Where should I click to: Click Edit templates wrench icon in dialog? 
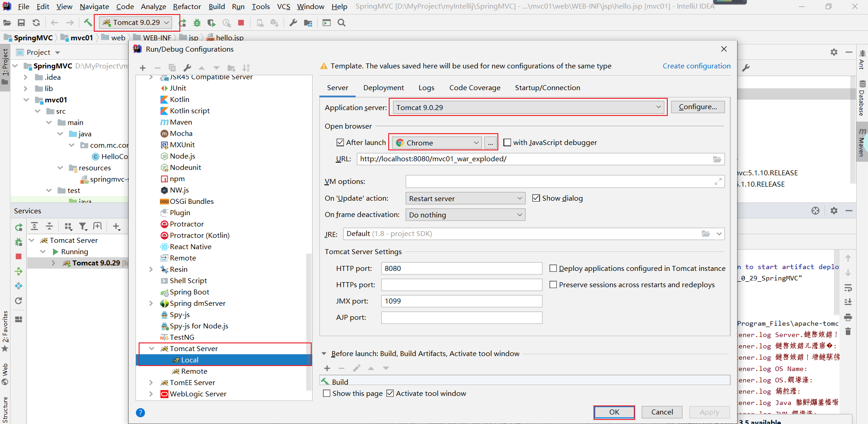[187, 68]
